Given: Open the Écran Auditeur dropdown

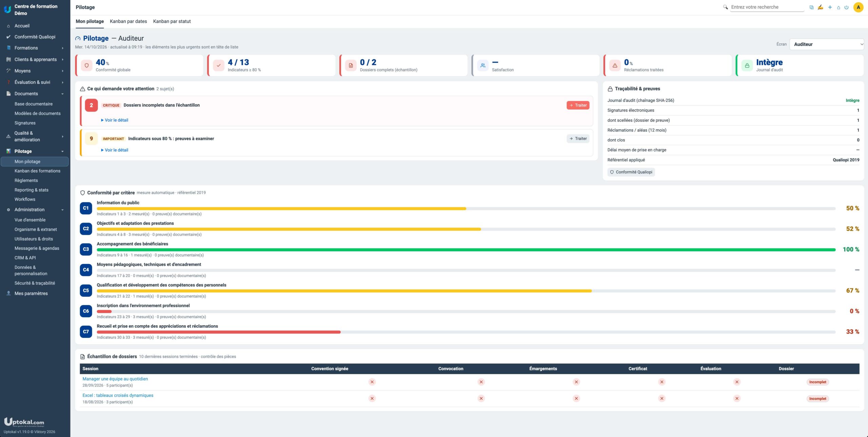Looking at the screenshot, I should pos(826,44).
